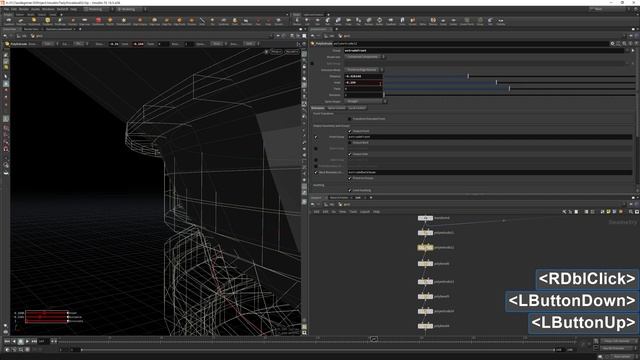Open the network view Layout menu
The width and height of the screenshot is (640, 360).
(364, 212)
